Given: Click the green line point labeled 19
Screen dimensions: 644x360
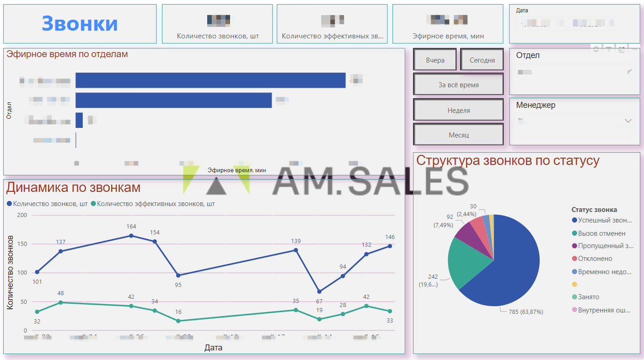Looking at the screenshot, I should [x=319, y=319].
